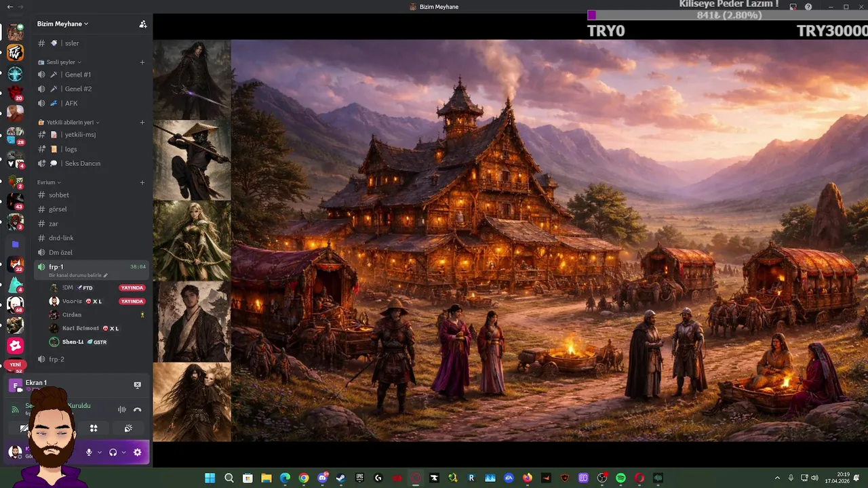Select the long-haired masked character portrait
This screenshot has width=868, height=488.
pyautogui.click(x=192, y=402)
